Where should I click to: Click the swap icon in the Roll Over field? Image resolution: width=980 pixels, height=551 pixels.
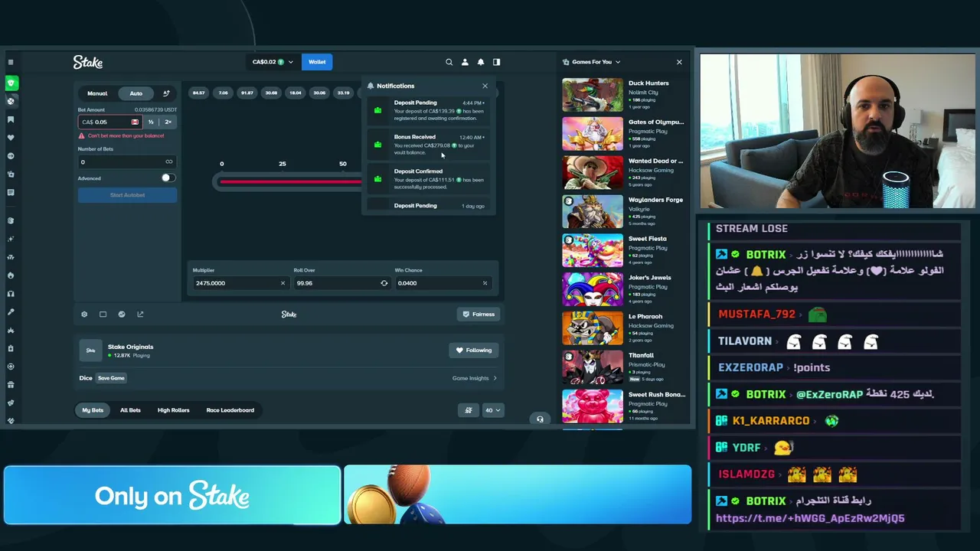point(384,283)
